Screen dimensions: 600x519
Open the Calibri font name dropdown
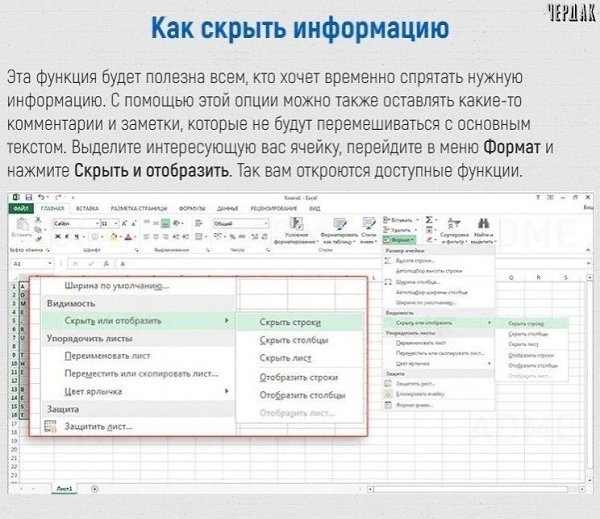(71, 223)
